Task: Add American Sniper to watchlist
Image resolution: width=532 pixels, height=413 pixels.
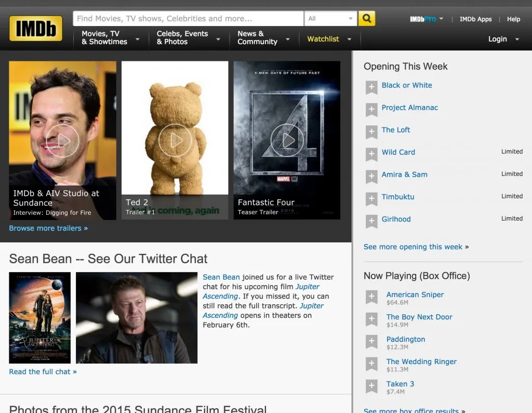Action: (371, 296)
